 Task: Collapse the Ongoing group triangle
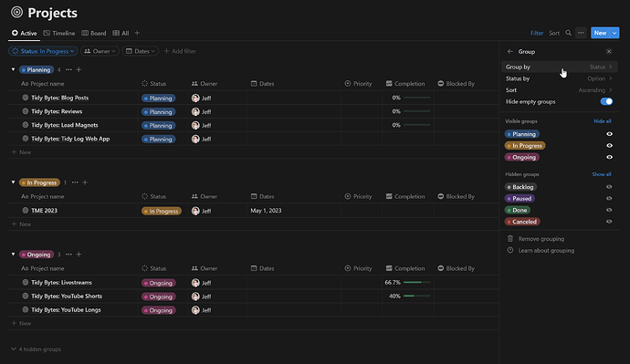14,255
